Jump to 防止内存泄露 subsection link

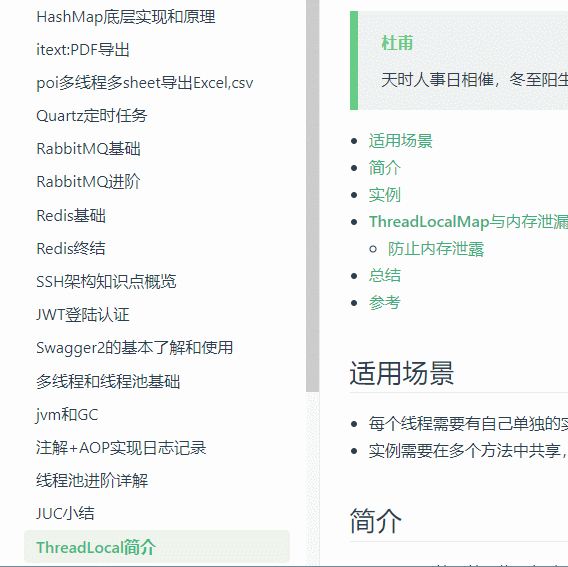436,249
